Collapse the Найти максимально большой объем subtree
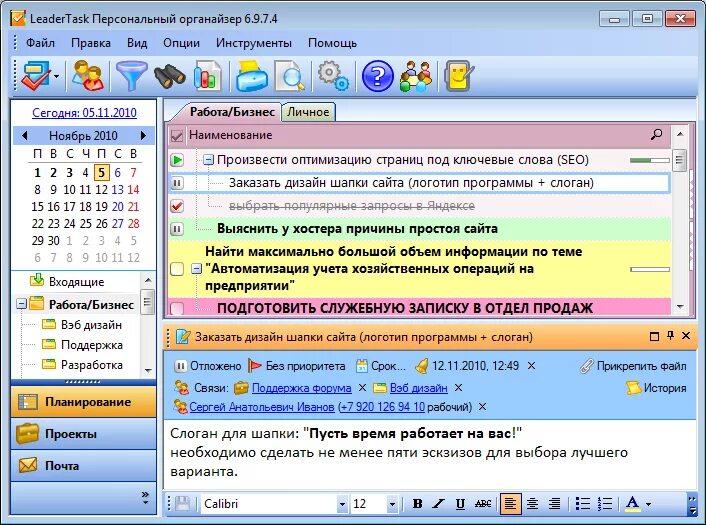 coord(196,269)
